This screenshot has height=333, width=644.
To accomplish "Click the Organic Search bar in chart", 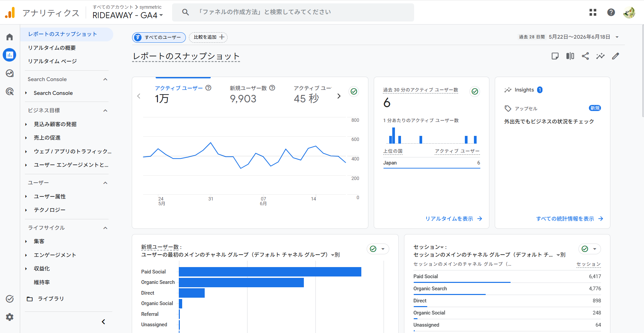I will pos(241,283).
